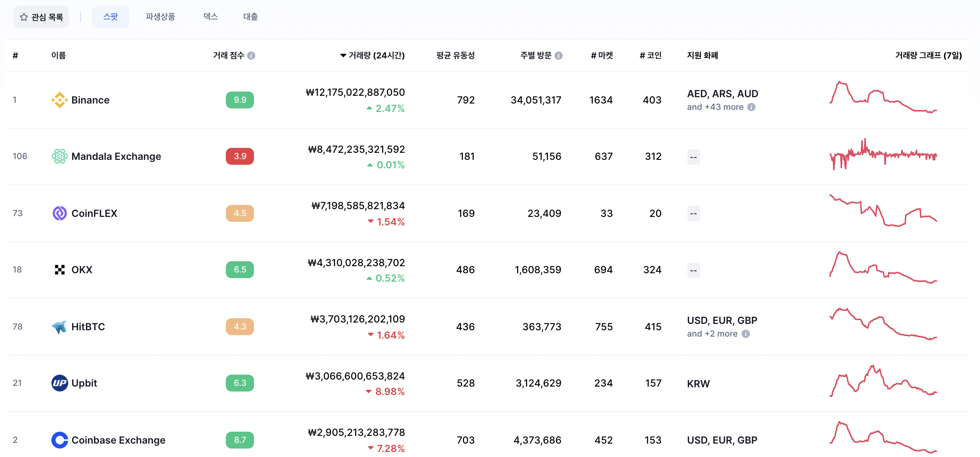The width and height of the screenshot is (980, 457).
Task: Click the info icon next to 거래 점수
Action: (x=251, y=56)
